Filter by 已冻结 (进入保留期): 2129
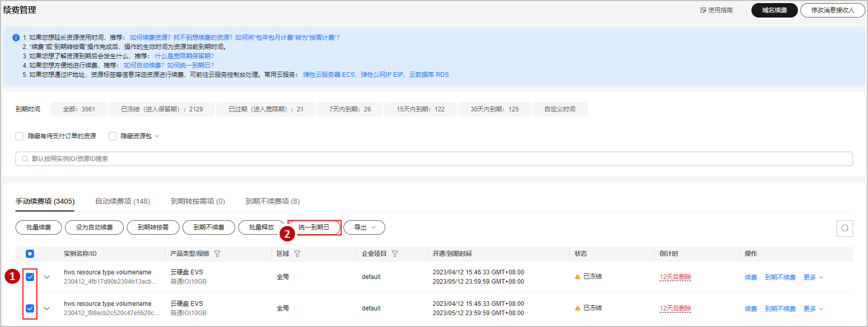868x327 pixels. click(162, 109)
